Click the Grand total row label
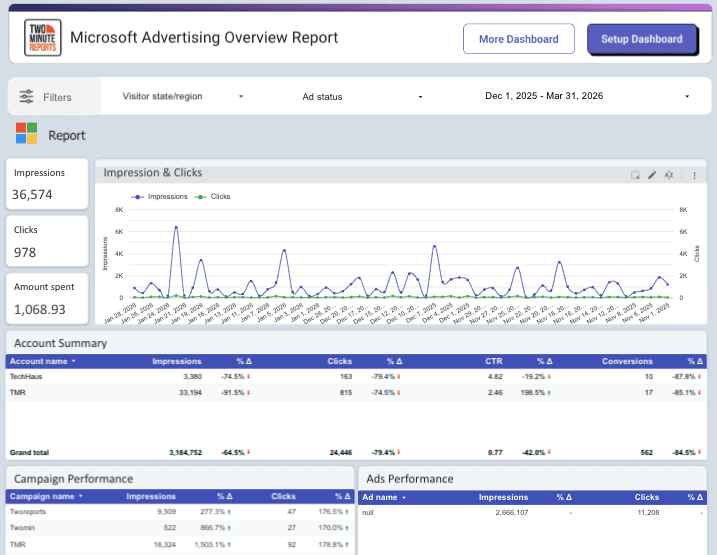The height and width of the screenshot is (555, 717). pos(29,453)
